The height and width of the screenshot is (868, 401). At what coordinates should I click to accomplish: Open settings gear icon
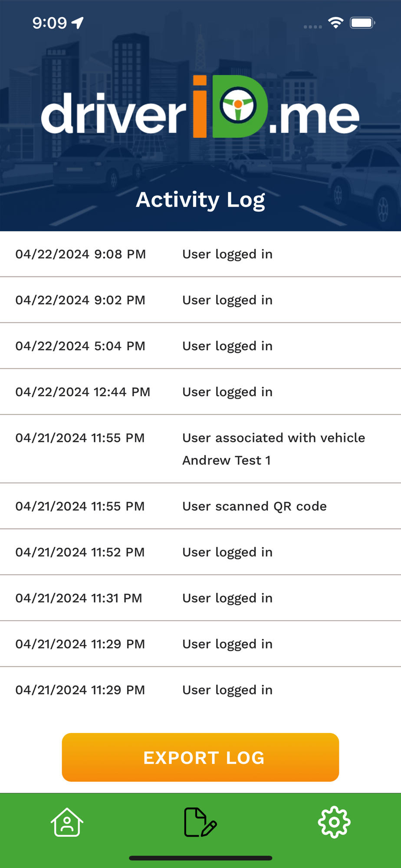(x=334, y=822)
